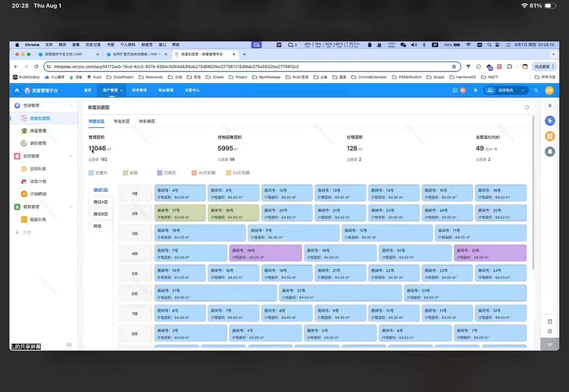Collapse the 空间管理 sidebar group

coord(71,106)
